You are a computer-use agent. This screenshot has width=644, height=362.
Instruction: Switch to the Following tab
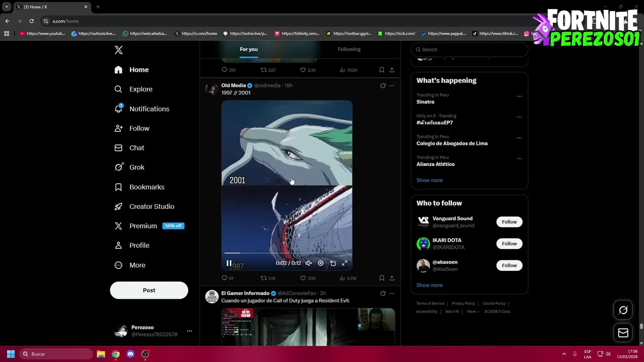pos(349,49)
